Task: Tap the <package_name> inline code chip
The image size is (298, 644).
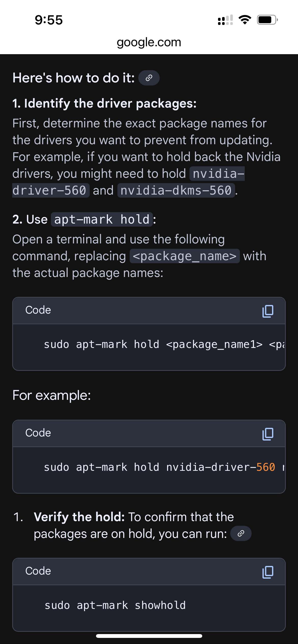Action: click(x=185, y=256)
